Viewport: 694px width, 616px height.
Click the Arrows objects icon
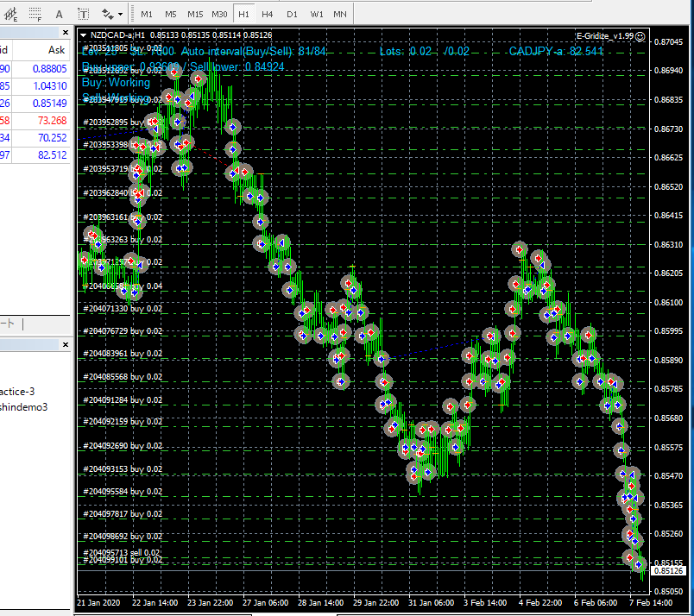108,14
